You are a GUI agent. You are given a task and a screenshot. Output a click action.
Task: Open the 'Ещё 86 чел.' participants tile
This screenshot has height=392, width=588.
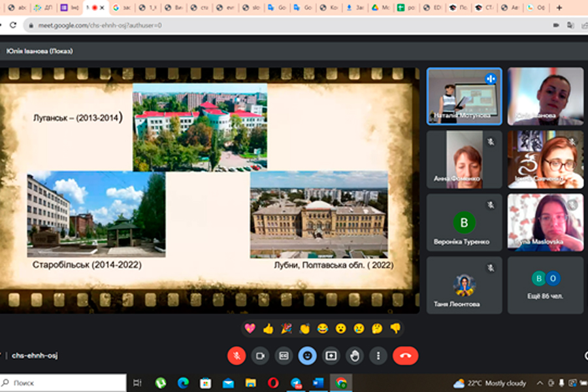point(545,285)
